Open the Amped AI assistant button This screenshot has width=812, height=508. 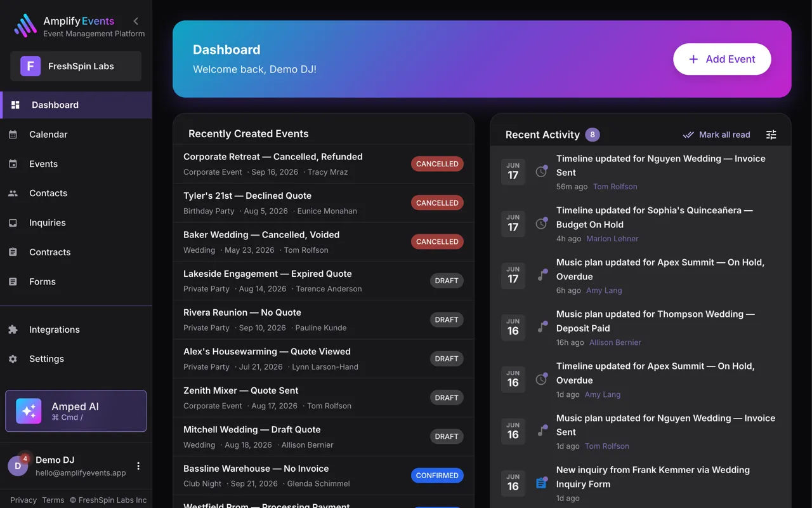point(76,411)
